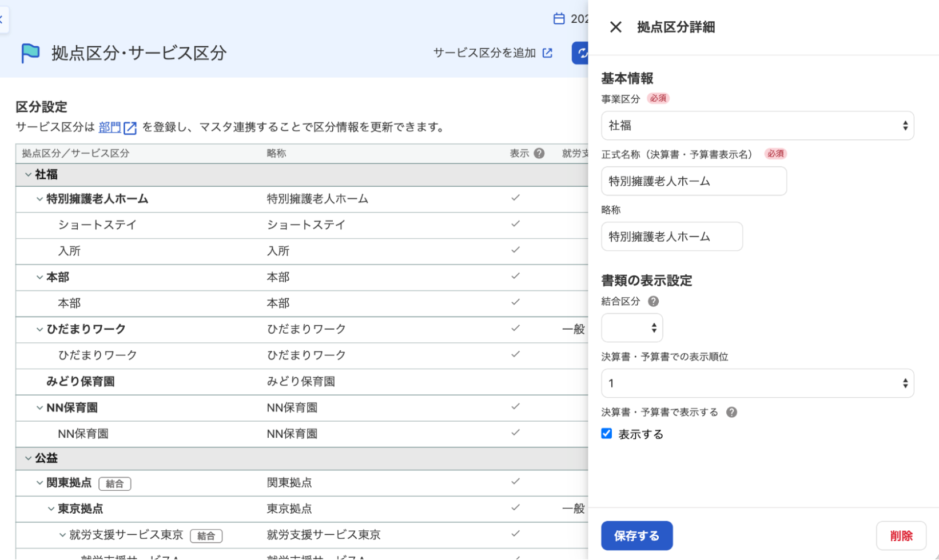
Task: Collapse the 社福 group row
Action: tap(28, 175)
